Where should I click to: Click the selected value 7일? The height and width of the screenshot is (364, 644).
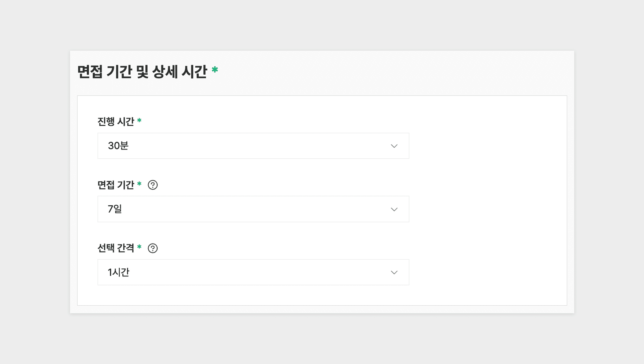(x=115, y=209)
